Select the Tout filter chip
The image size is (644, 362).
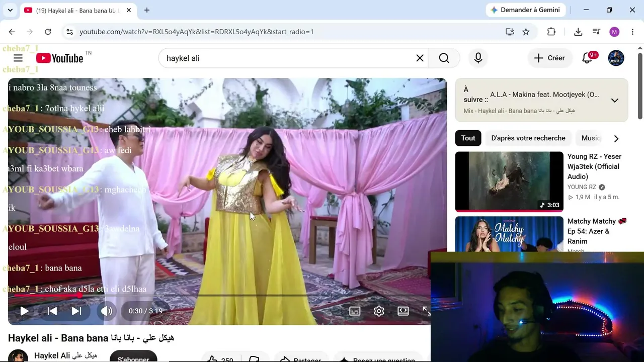click(x=468, y=138)
